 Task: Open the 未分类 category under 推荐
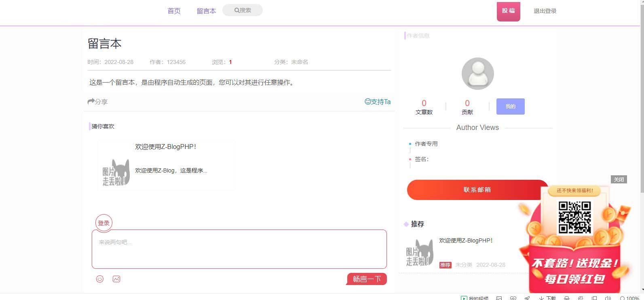464,265
